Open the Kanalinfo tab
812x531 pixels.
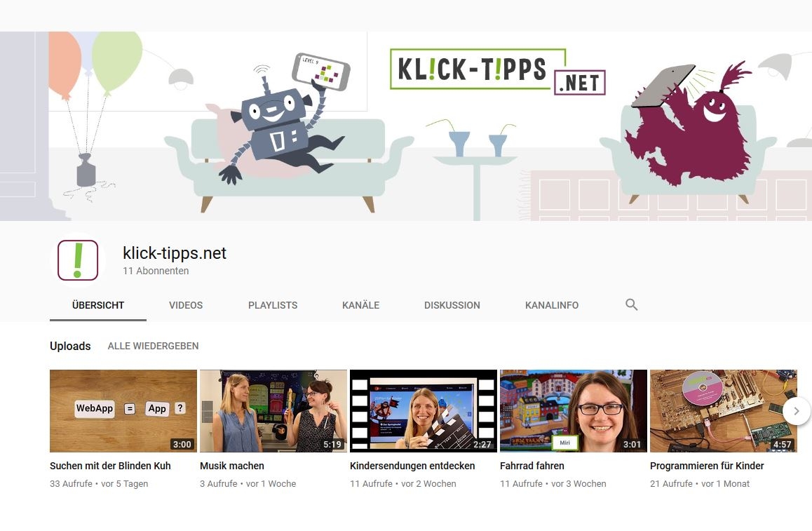552,305
